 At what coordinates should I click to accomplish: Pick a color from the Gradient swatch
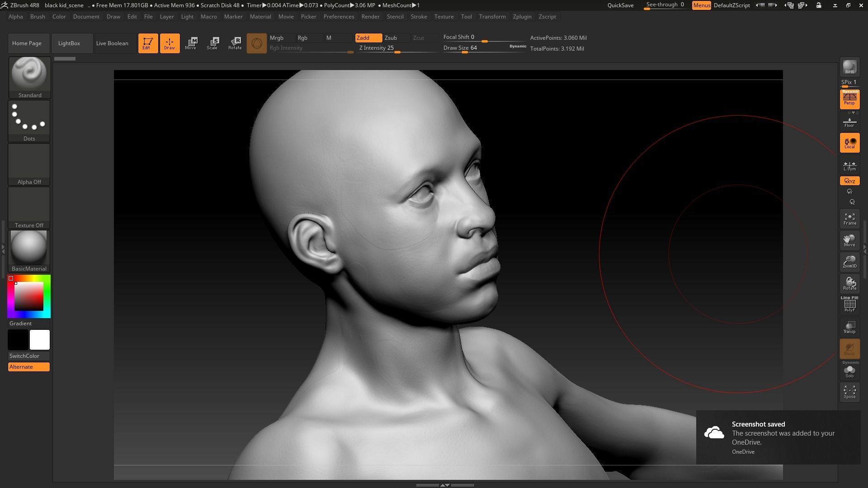(29, 296)
